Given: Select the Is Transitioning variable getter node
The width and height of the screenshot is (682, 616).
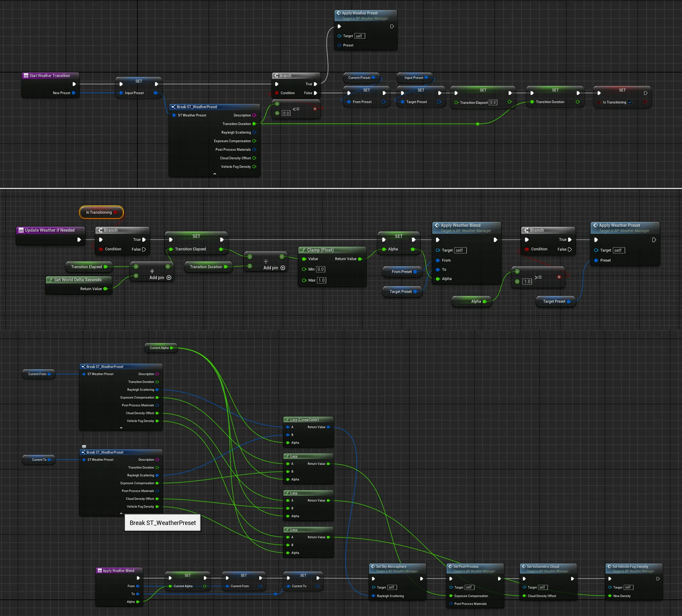Looking at the screenshot, I should pyautogui.click(x=101, y=212).
